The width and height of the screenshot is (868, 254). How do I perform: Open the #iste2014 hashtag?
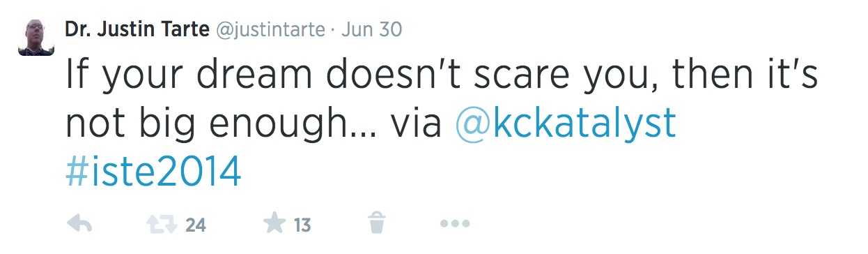point(153,171)
